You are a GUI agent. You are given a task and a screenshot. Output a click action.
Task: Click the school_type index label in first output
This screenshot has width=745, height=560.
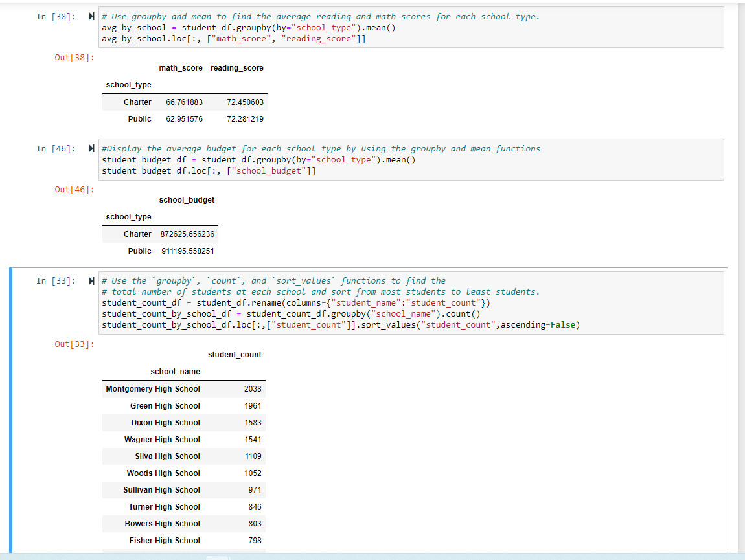click(x=128, y=83)
